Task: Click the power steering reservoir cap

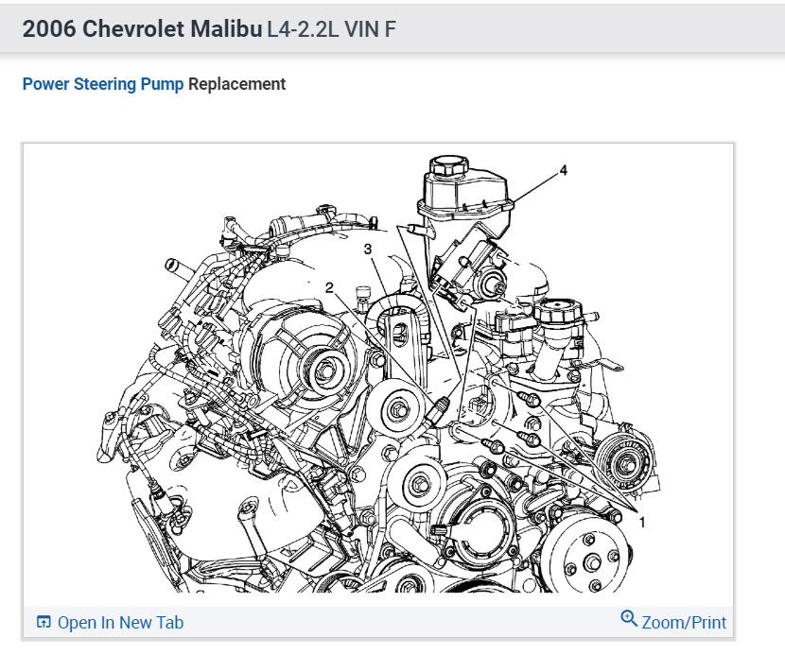Action: pos(449,165)
